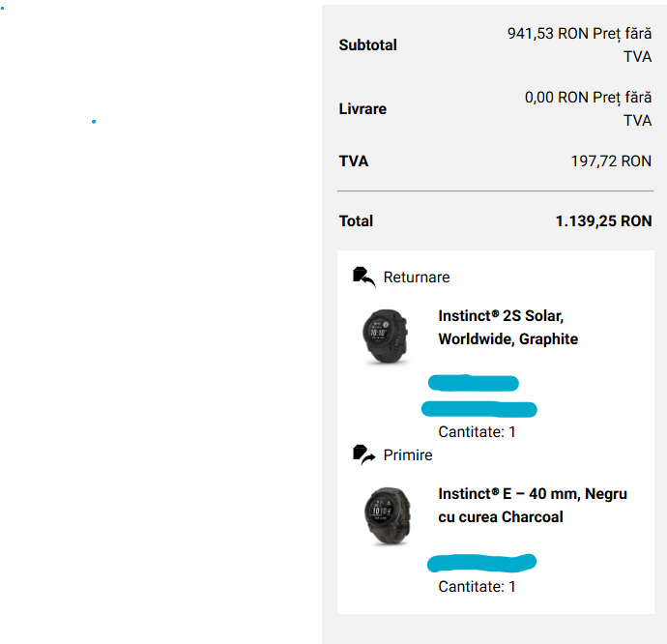Click the Returnare section label
This screenshot has width=667, height=644.
pyautogui.click(x=417, y=278)
